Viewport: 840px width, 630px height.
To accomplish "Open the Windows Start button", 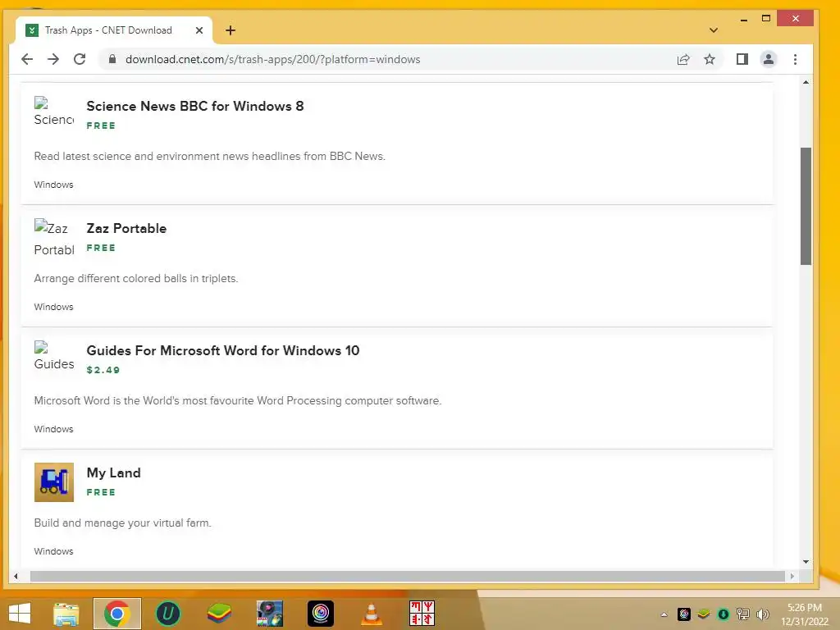I will click(20, 614).
